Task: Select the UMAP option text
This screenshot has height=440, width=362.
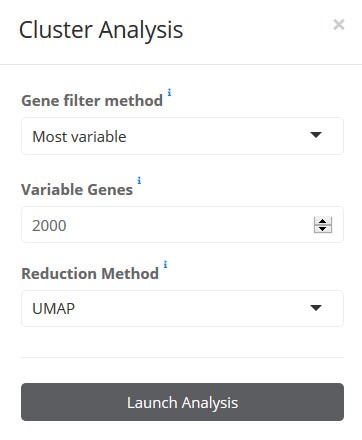Action: 53,309
